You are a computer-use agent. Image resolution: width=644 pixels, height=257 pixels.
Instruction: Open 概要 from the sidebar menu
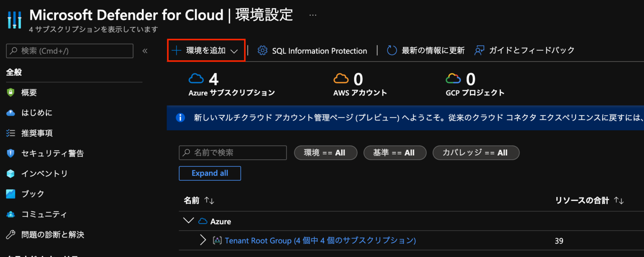(11, 92)
